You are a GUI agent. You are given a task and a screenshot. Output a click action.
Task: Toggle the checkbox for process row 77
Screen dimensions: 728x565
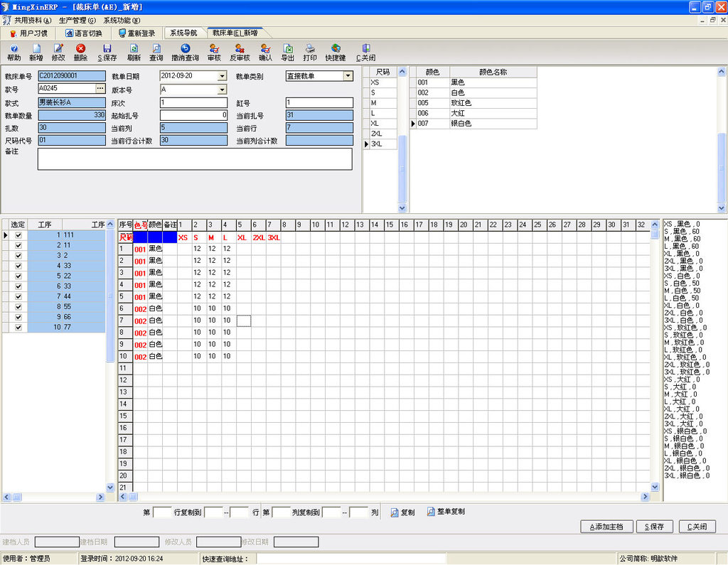click(18, 328)
